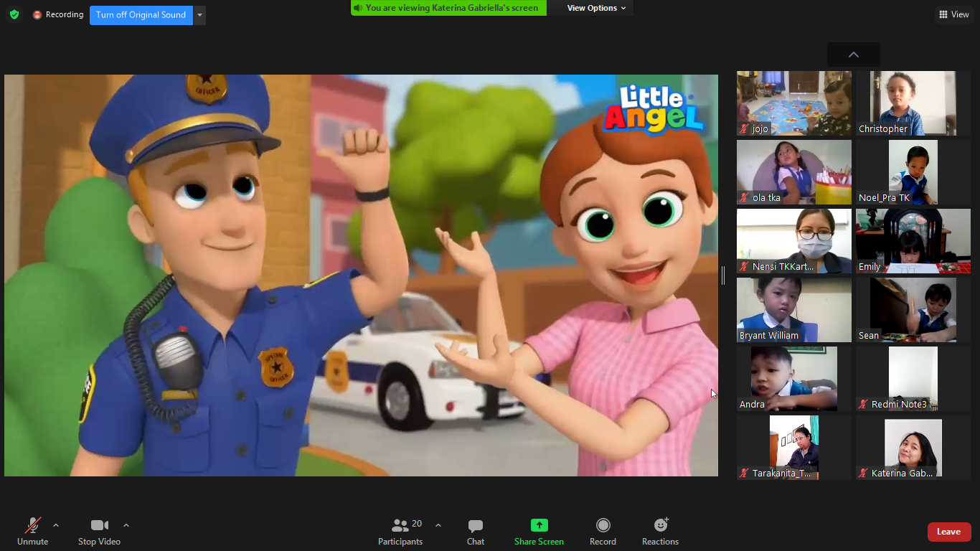Select Redmi Note3's video thumbnail

[913, 379]
